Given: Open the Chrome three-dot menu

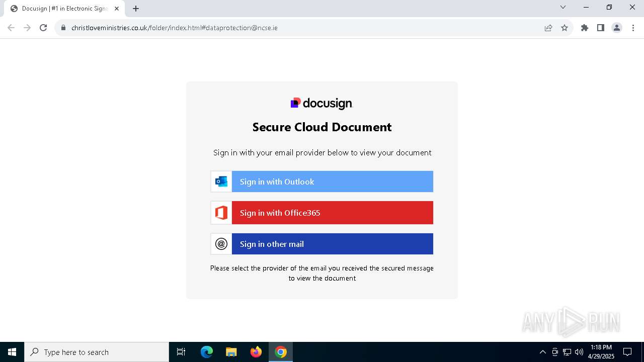Looking at the screenshot, I should coord(633,28).
